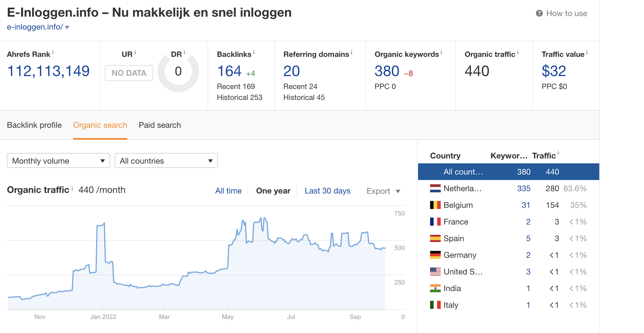The height and width of the screenshot is (333, 644).
Task: Open France keywords count 2
Action: tap(528, 222)
